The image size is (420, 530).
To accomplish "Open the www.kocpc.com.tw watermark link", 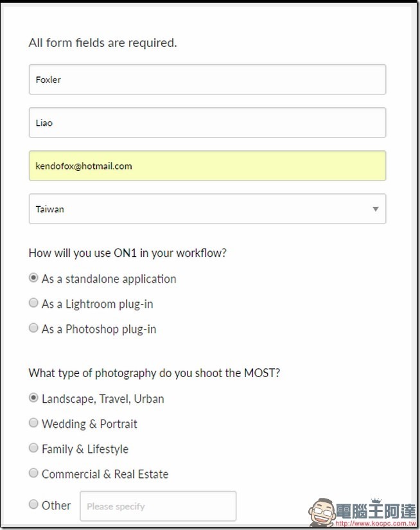I will (x=376, y=523).
